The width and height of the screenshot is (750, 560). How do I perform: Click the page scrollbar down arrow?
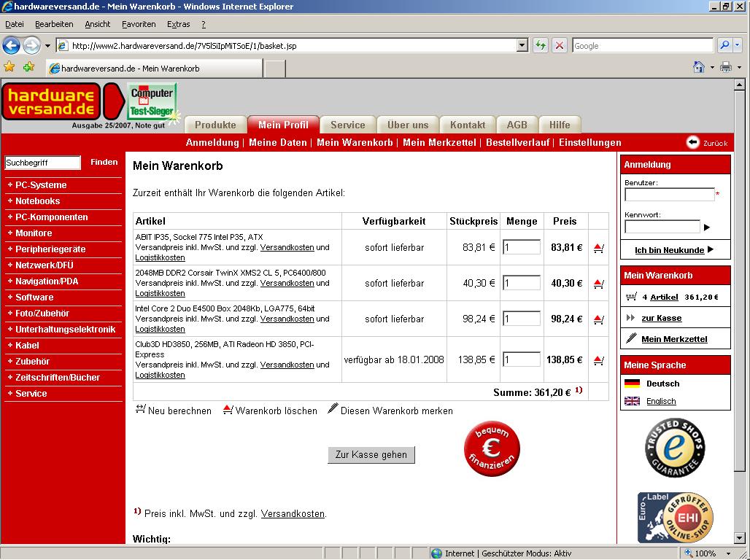(740, 537)
